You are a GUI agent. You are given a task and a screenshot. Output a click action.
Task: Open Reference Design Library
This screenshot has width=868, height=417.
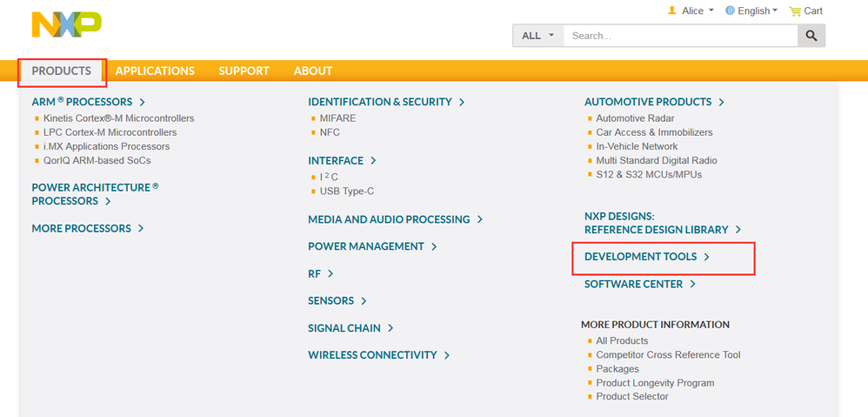(x=657, y=230)
